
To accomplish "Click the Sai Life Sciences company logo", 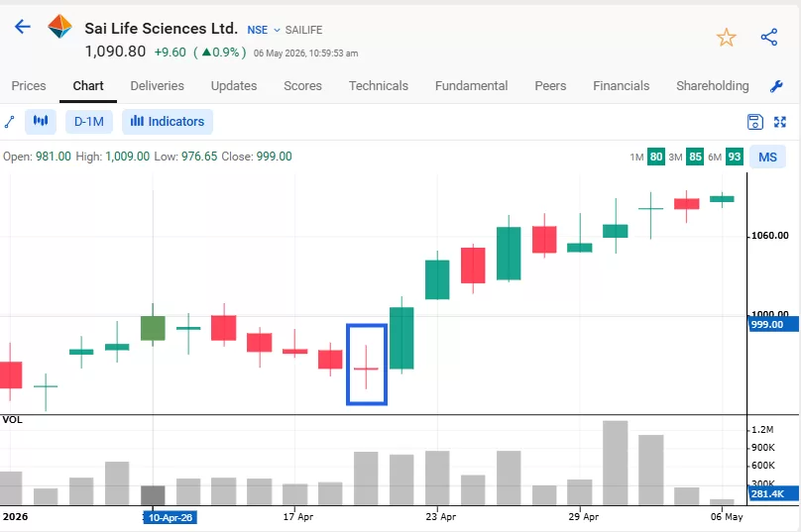I will click(59, 27).
